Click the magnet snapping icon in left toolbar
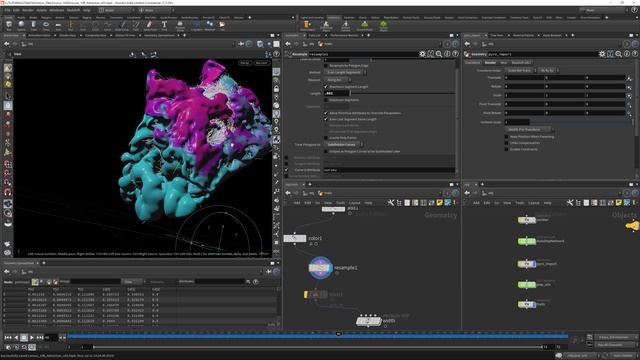640x360 pixels. (8, 192)
